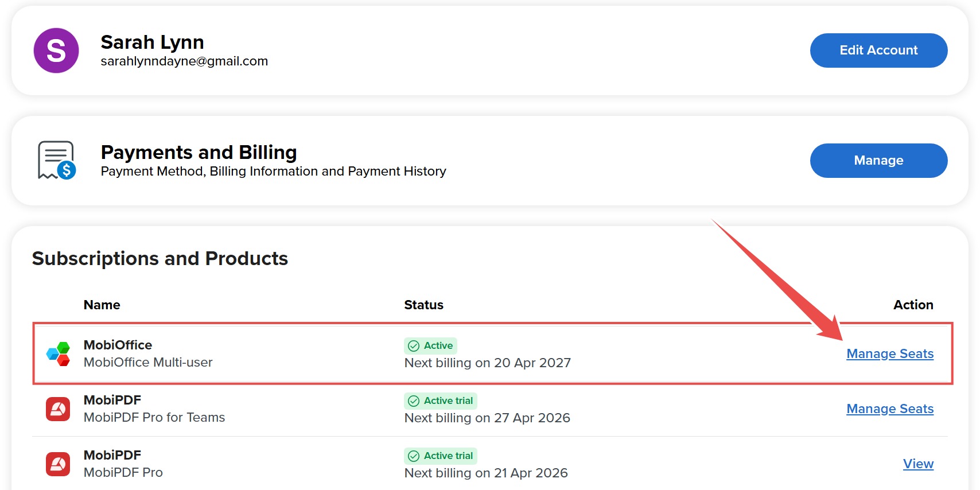Click Next billing on 21 Apr 2026
Screen dimensions: 980x490
486,473
